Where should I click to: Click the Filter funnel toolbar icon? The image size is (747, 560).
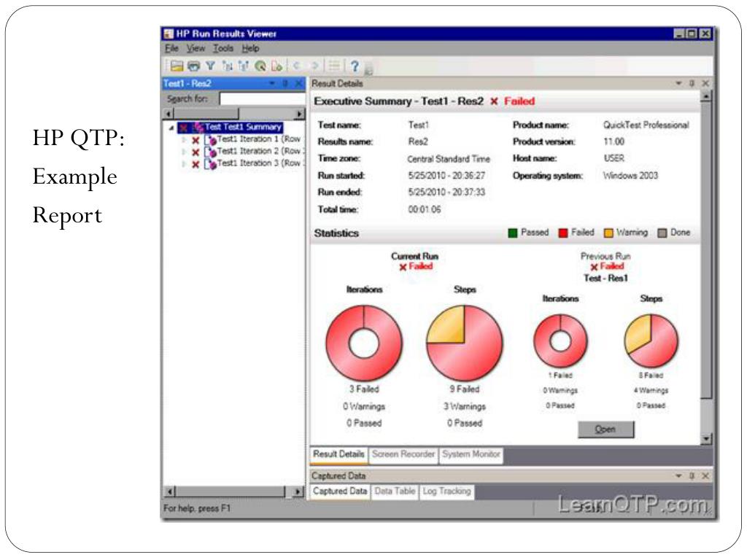coord(210,66)
